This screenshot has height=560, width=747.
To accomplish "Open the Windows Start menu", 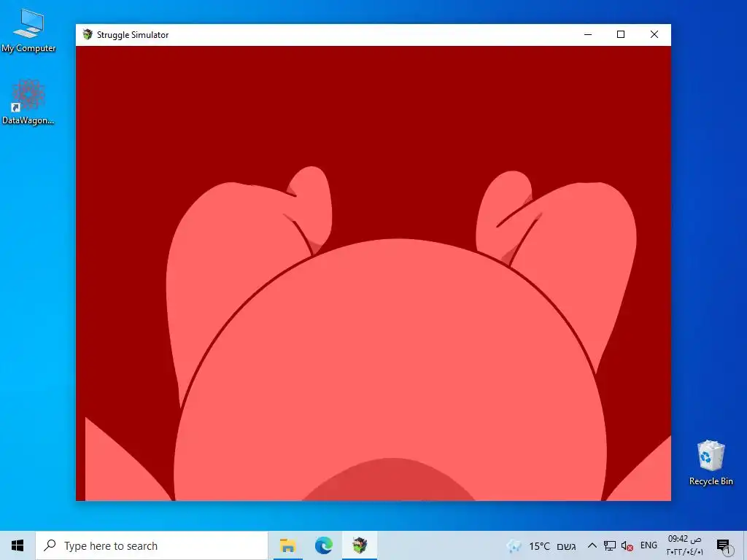I will [18, 545].
